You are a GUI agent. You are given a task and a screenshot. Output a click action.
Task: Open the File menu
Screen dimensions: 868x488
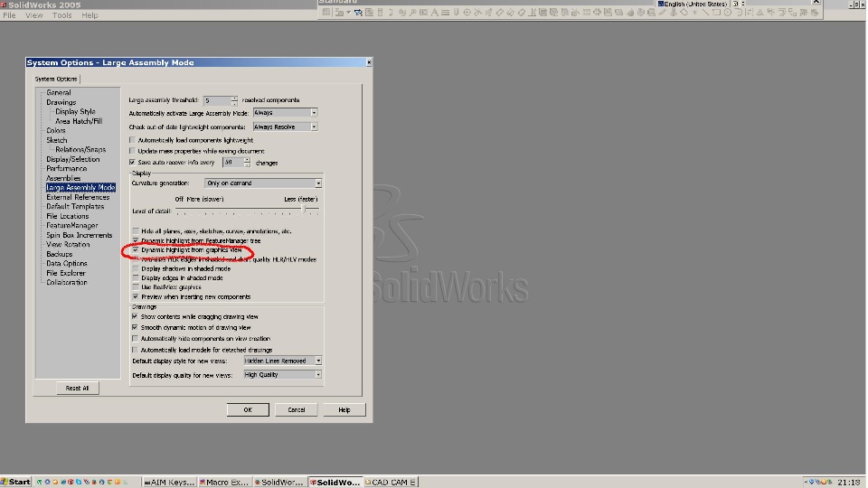(9, 15)
